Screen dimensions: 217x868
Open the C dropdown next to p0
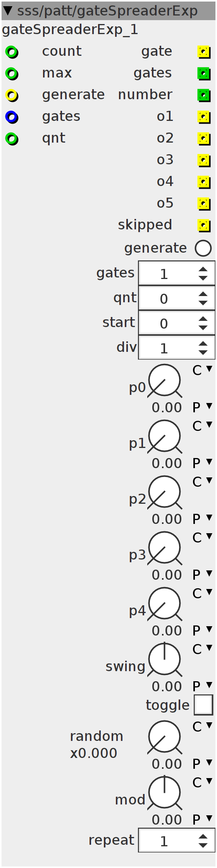(203, 370)
